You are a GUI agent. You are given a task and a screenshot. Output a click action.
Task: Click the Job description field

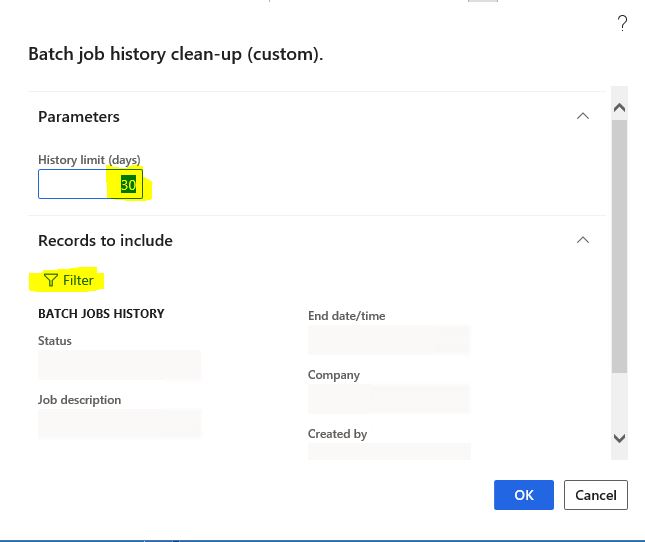click(x=119, y=424)
